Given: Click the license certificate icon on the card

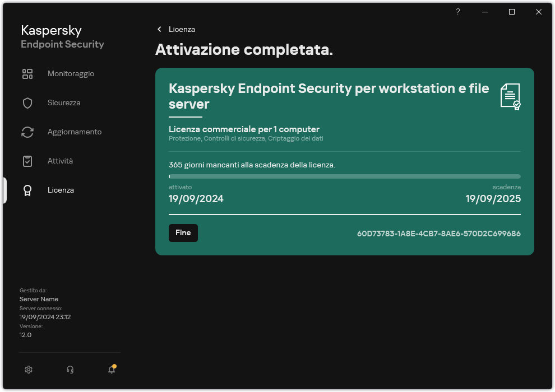Looking at the screenshot, I should (510, 96).
